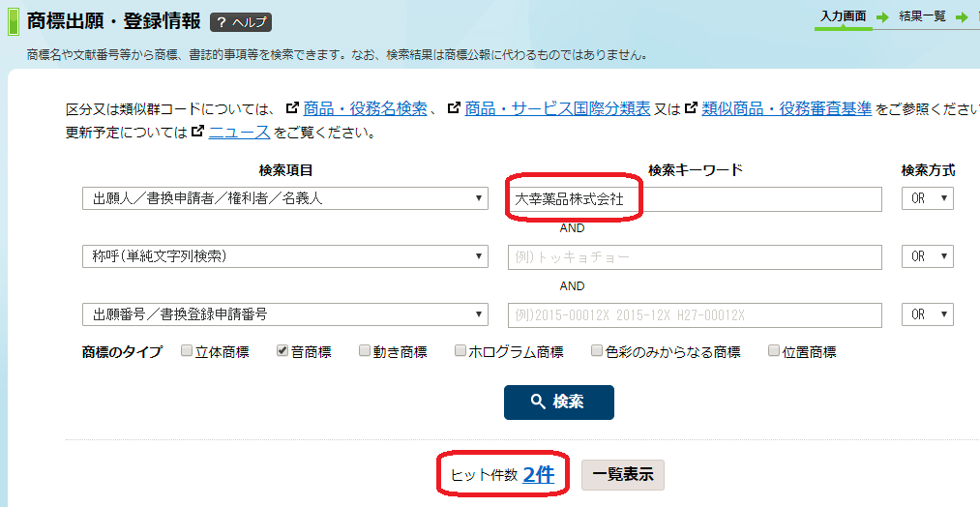
Task: Click the 検索 search button
Action: click(x=559, y=402)
